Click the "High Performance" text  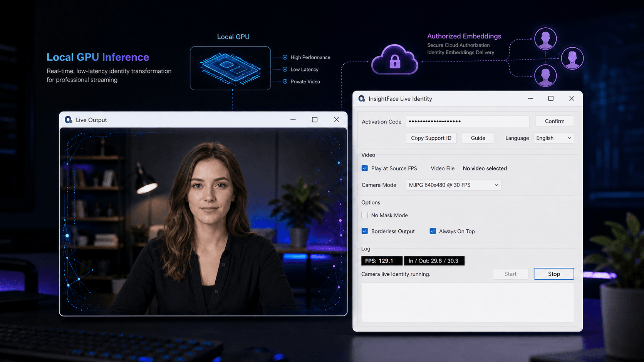tap(310, 57)
